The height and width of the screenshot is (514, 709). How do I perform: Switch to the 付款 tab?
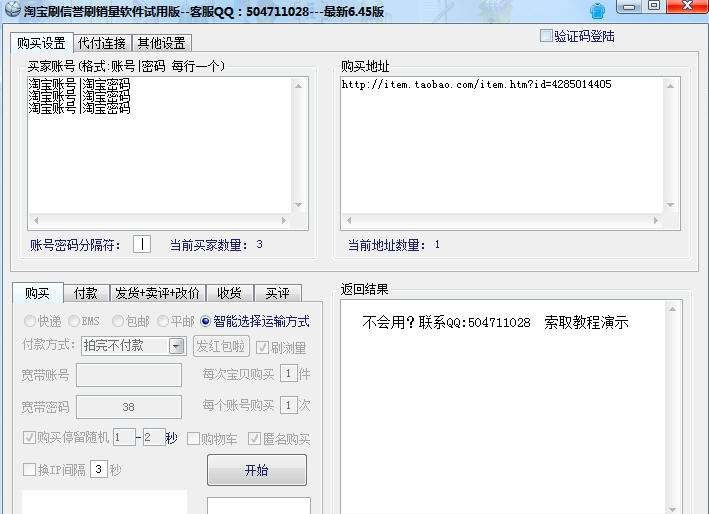(x=86, y=293)
